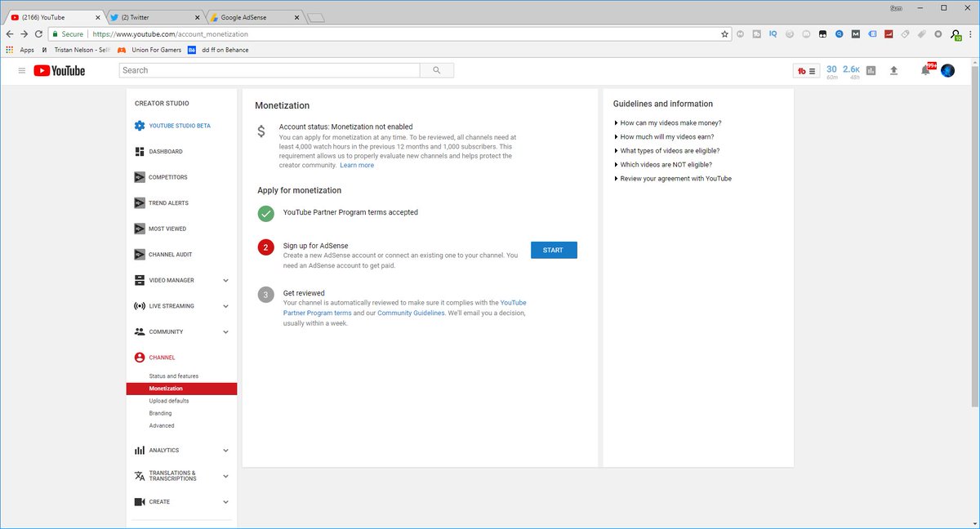Bookmark this page with the star icon
The width and height of the screenshot is (980, 529).
[x=724, y=34]
